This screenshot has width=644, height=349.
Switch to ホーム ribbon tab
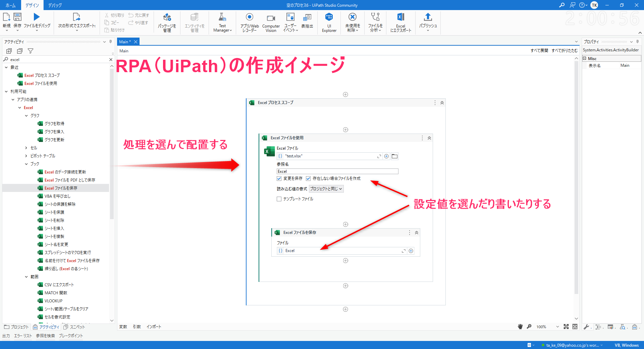(x=10, y=5)
